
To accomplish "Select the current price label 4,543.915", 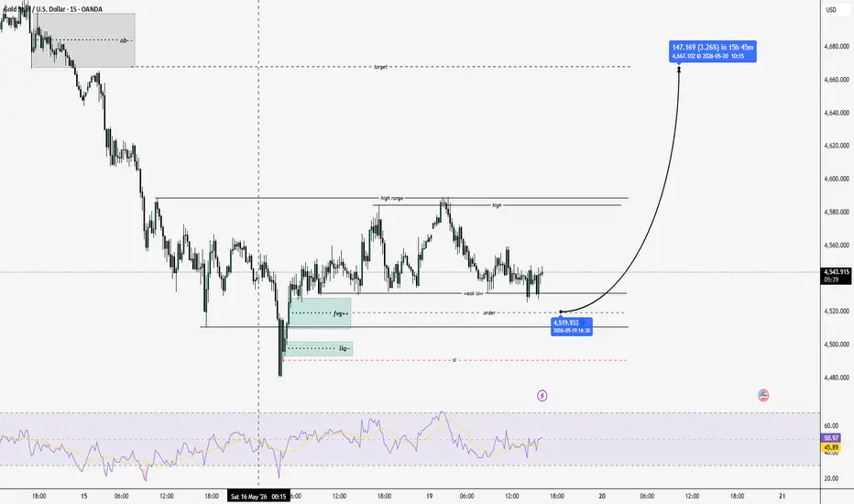I will click(x=836, y=272).
